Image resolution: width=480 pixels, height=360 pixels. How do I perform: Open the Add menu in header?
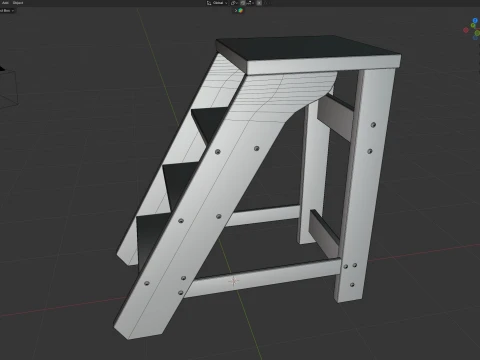click(x=5, y=3)
